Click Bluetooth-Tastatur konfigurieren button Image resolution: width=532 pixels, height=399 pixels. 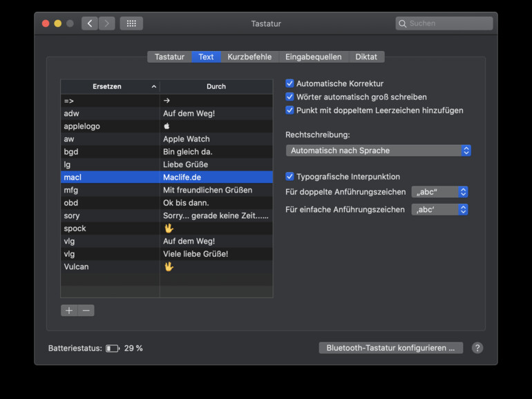pos(390,348)
